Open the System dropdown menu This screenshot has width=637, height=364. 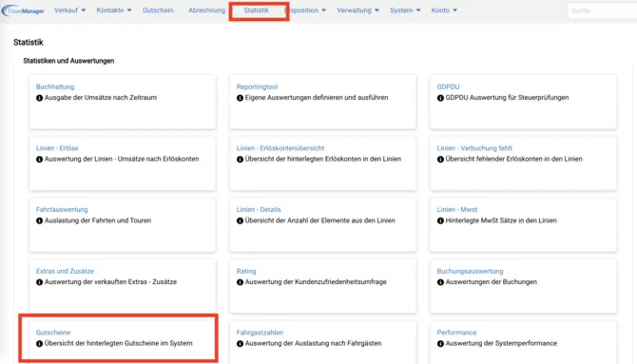(405, 10)
